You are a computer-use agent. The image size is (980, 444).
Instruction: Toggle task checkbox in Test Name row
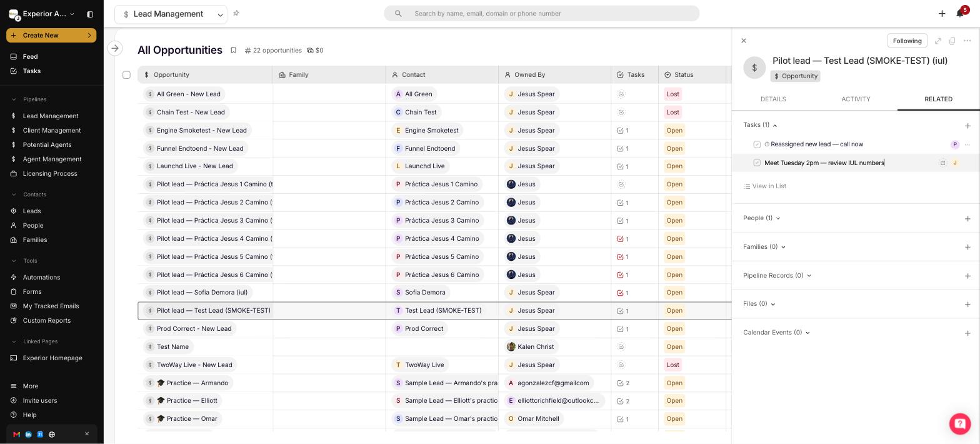(621, 347)
